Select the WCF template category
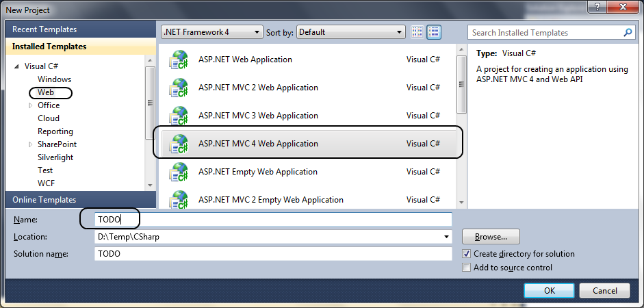 46,183
